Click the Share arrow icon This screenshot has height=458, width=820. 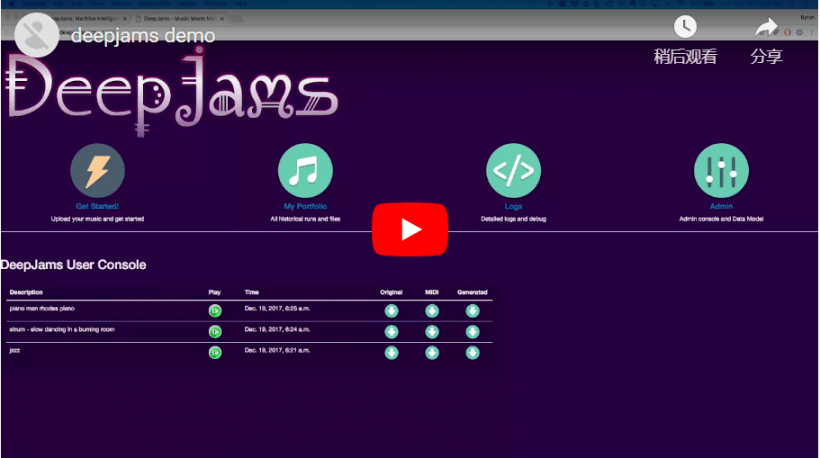click(x=766, y=27)
